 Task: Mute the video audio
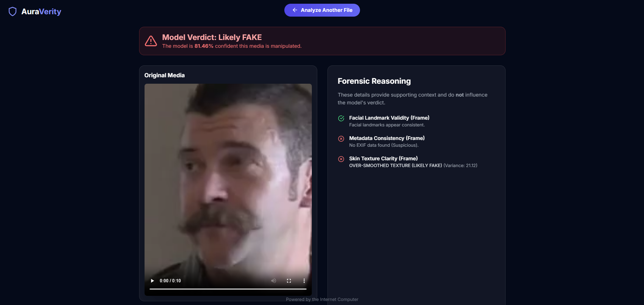[x=273, y=281]
